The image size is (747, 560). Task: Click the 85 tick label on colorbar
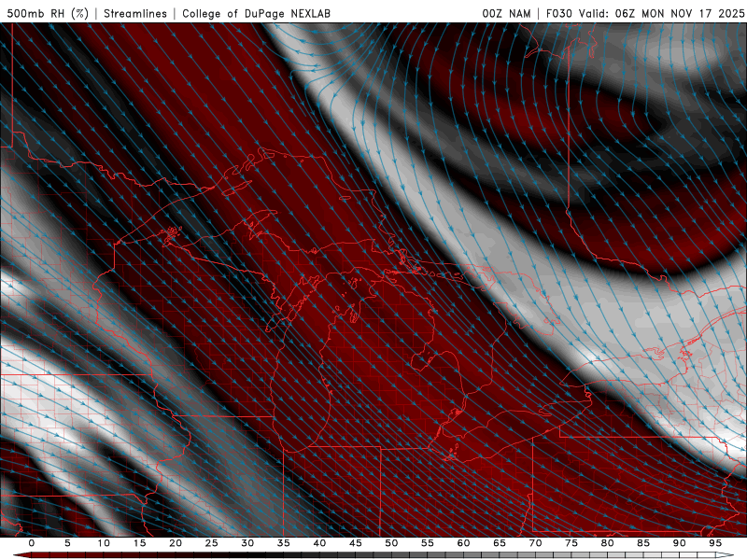(643, 543)
